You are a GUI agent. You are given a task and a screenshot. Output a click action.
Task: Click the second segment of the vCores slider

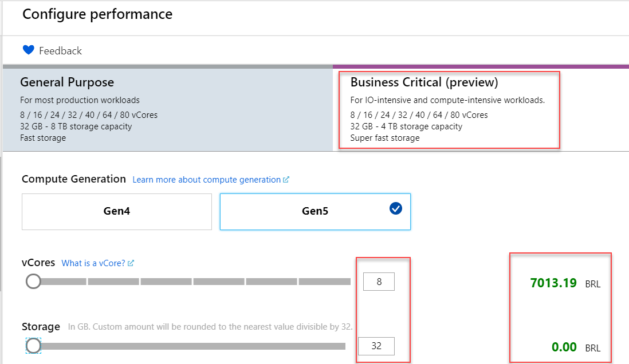(x=113, y=282)
